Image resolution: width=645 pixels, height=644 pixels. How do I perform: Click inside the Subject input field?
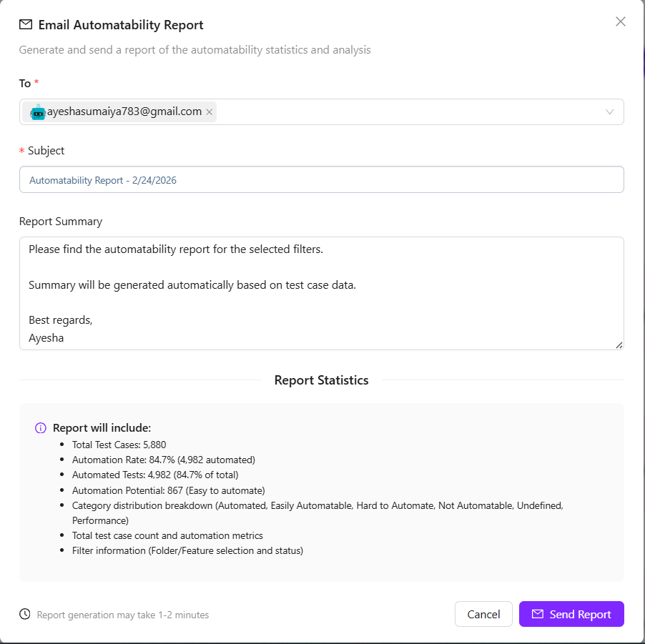(x=322, y=180)
